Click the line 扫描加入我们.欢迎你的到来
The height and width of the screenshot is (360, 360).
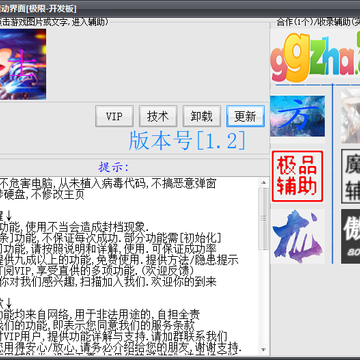tap(108, 282)
